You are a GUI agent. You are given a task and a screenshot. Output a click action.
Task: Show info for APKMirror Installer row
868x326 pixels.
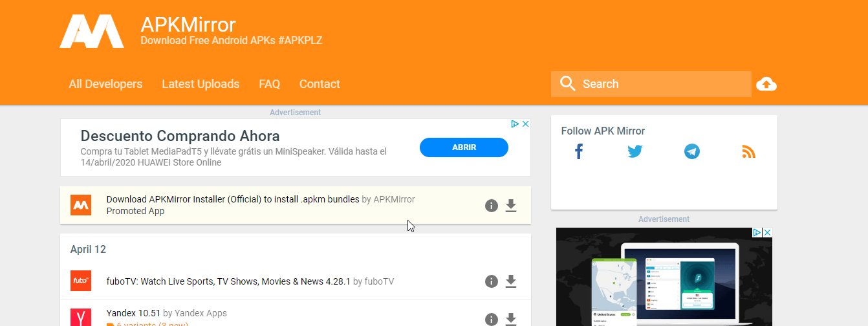point(492,206)
